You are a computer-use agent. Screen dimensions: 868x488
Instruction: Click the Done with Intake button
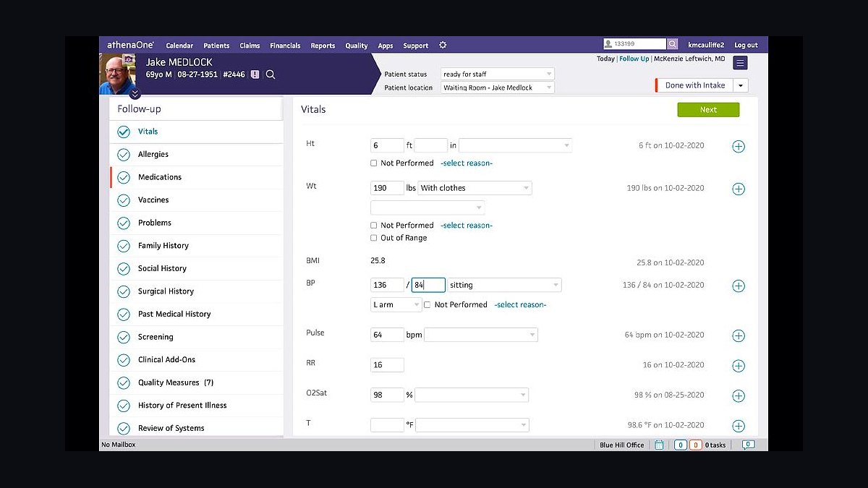tap(694, 85)
